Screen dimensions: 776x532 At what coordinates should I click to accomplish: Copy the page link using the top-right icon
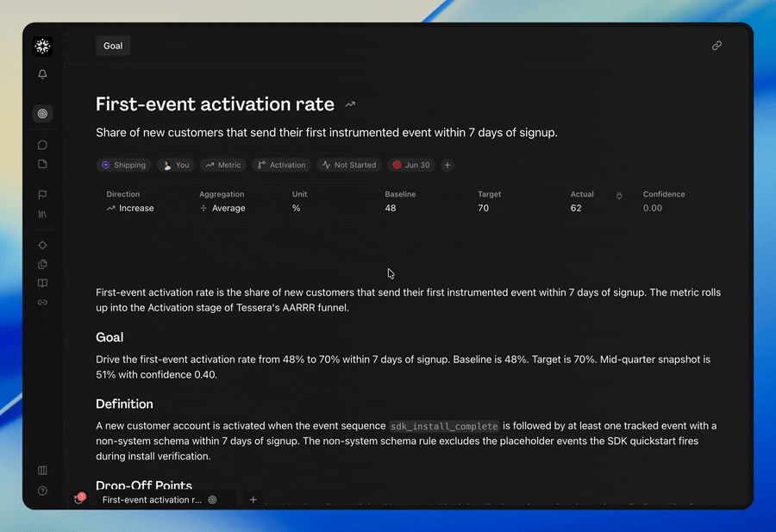tap(717, 46)
